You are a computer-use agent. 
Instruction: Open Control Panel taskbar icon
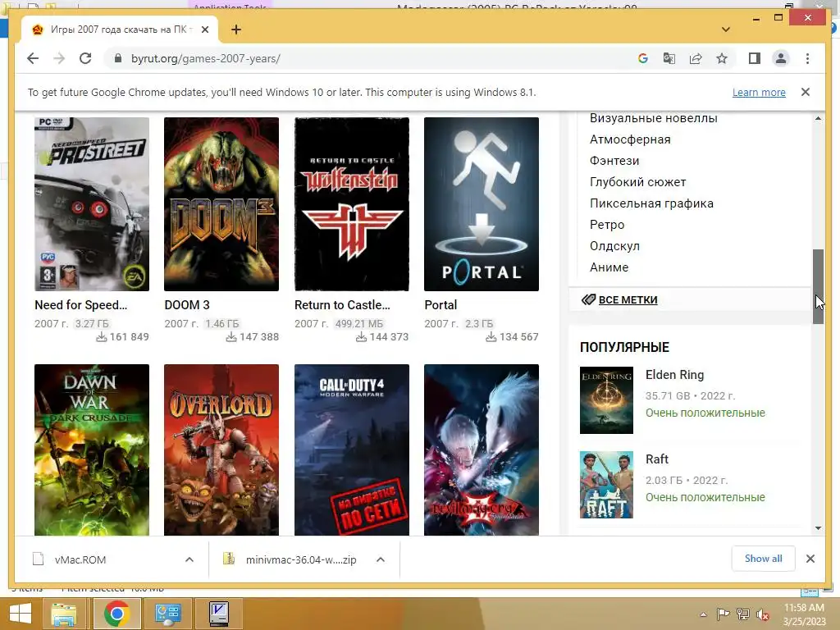167,614
